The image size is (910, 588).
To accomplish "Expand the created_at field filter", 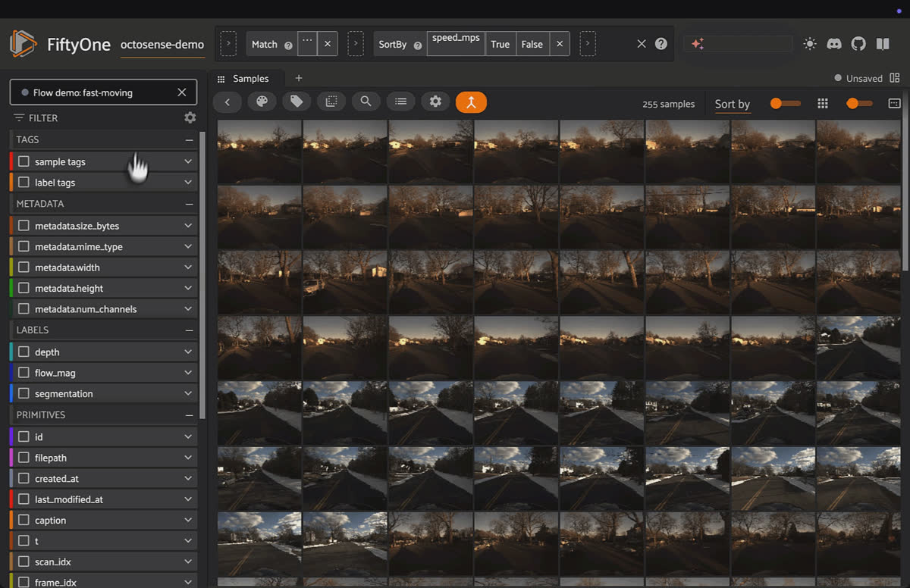I will 188,478.
